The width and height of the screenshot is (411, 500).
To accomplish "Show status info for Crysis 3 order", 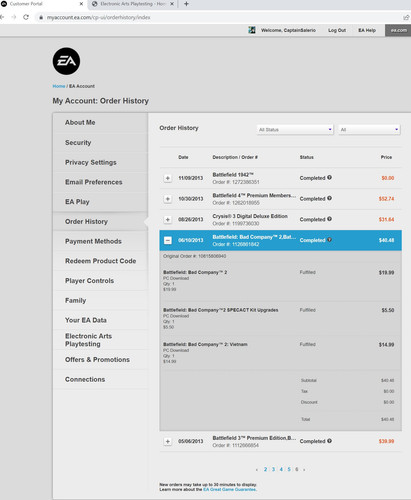I will click(x=329, y=219).
